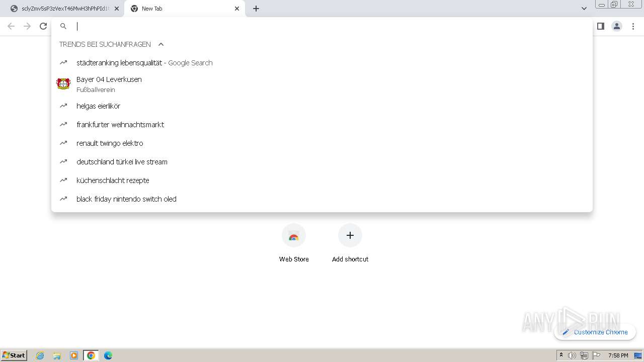
Task: Open File Explorer from the taskbar
Action: (57, 355)
